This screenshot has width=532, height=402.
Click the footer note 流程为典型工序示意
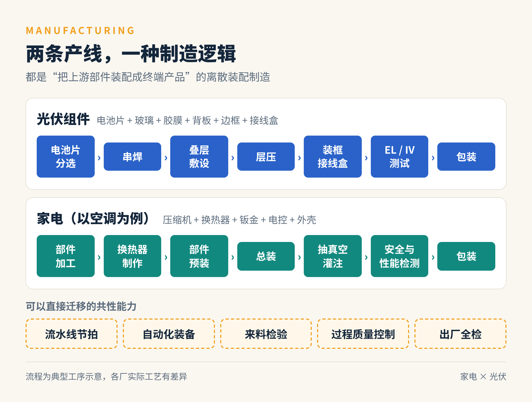[106, 376]
